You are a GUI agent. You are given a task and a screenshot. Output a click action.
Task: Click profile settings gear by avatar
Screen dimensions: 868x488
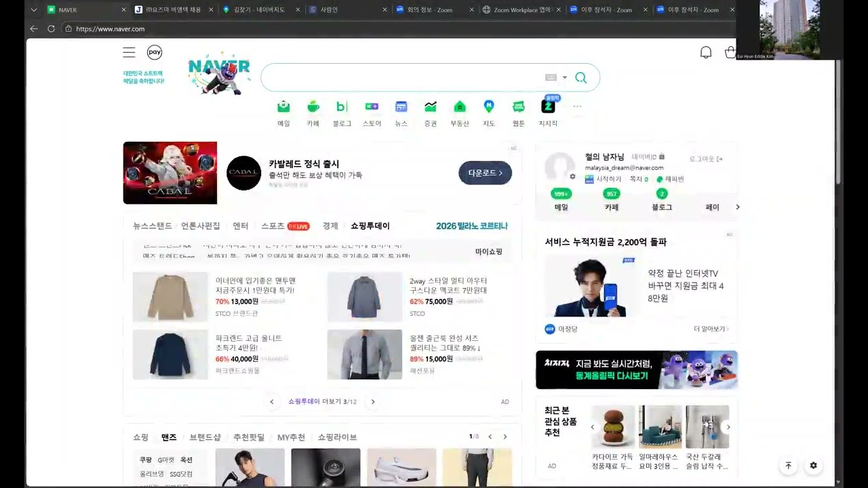572,176
